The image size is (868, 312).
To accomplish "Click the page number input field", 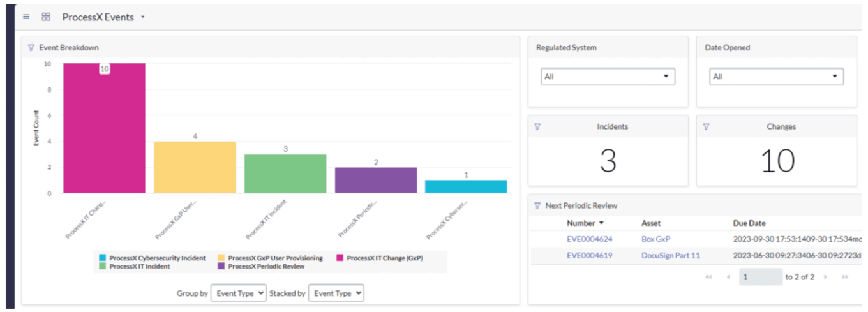I will coord(760,277).
